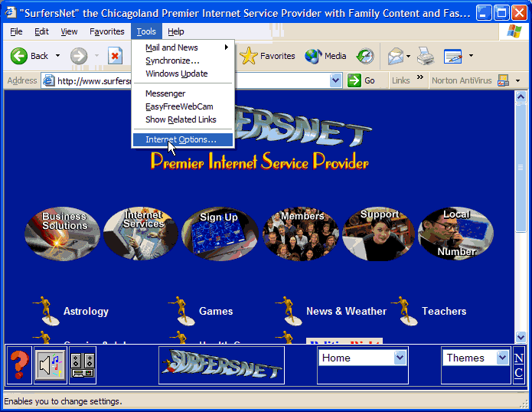Open the Edit menu

click(42, 31)
